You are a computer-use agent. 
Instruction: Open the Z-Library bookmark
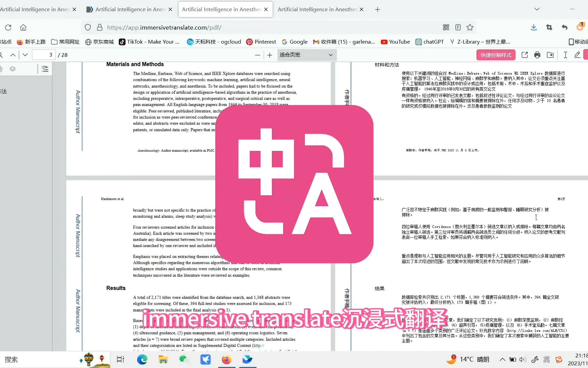click(479, 42)
